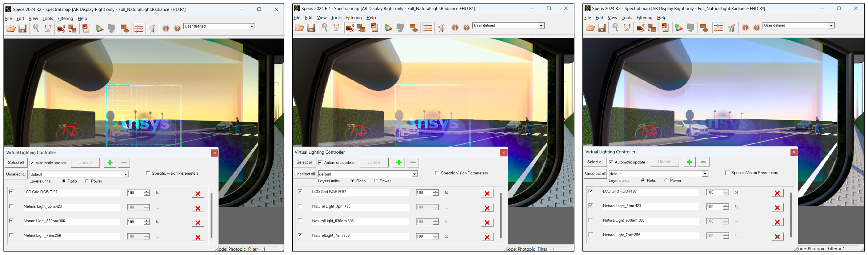Open File menu in left window
The width and height of the screenshot is (868, 255).
(8, 19)
